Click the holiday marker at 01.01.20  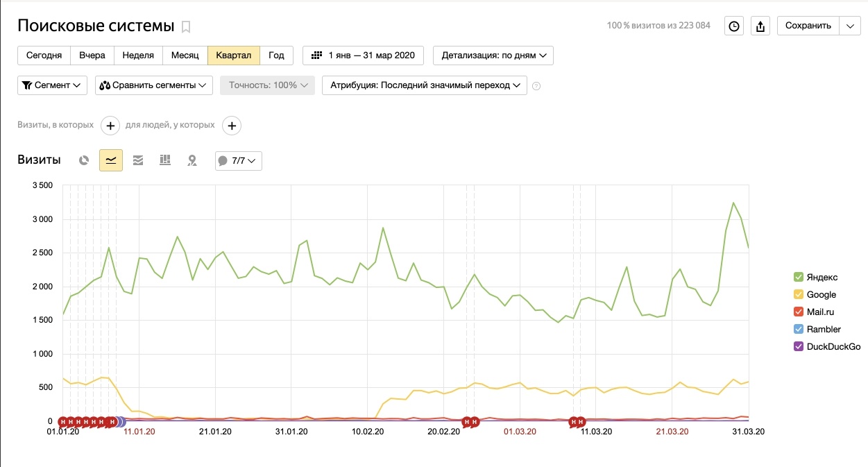[63, 422]
